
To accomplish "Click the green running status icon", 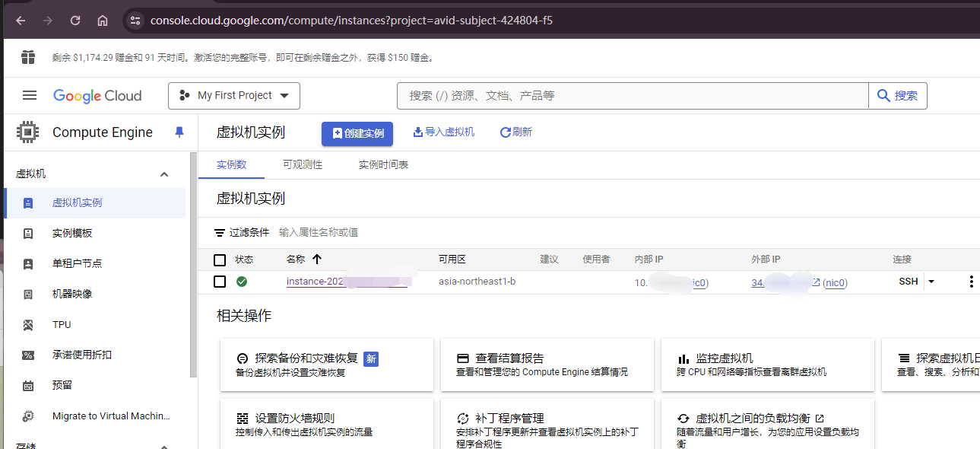I will [x=242, y=282].
